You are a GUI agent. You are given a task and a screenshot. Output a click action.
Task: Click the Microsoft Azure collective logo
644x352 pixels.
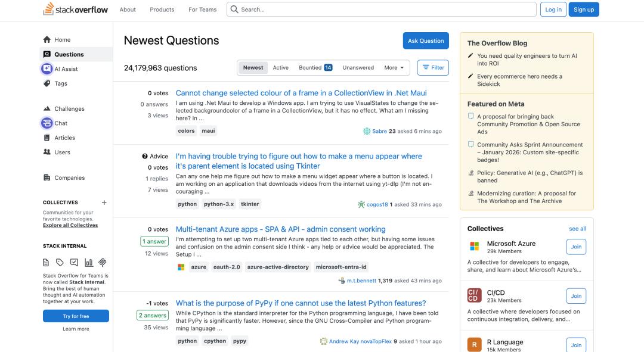[475, 247]
